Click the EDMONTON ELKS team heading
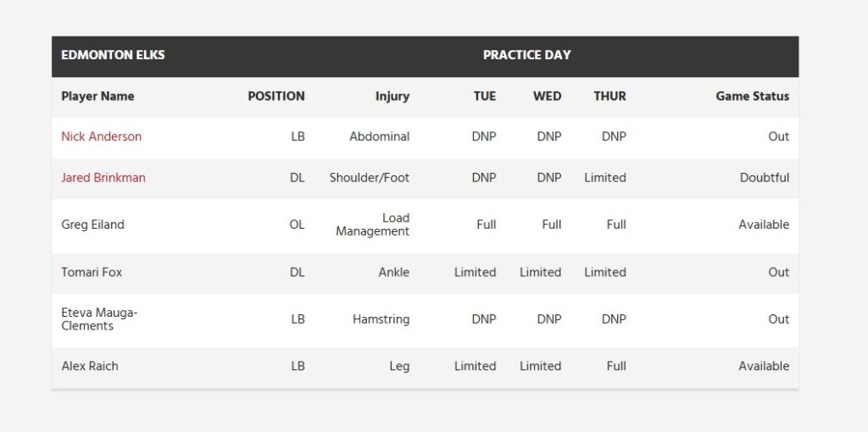 click(x=113, y=55)
